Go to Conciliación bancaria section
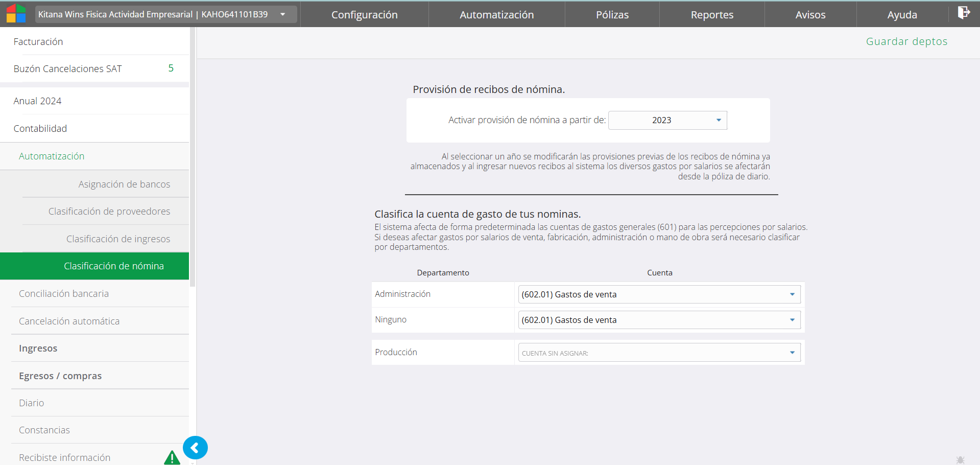 coord(64,293)
